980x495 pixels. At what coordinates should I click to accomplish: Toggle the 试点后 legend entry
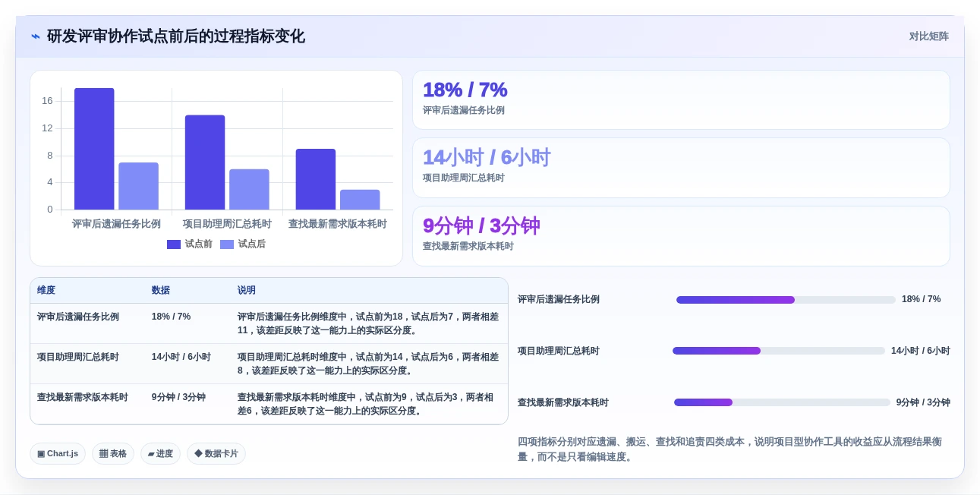243,244
